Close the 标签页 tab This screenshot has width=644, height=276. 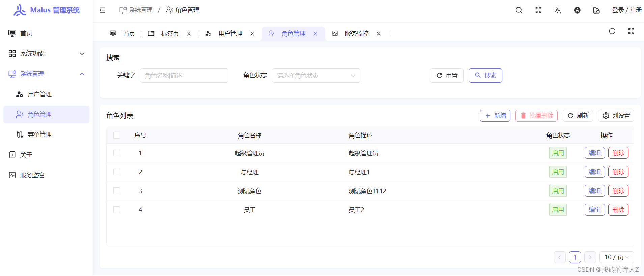189,34
